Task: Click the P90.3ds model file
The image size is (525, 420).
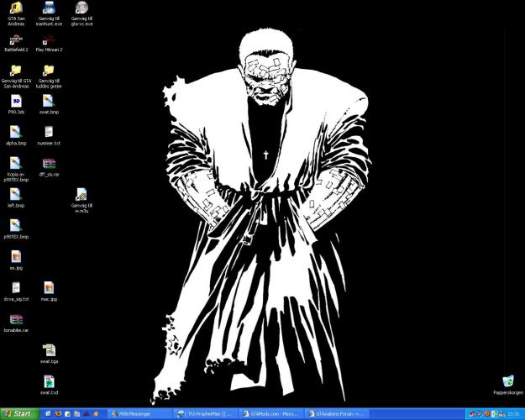Action: click(x=16, y=101)
